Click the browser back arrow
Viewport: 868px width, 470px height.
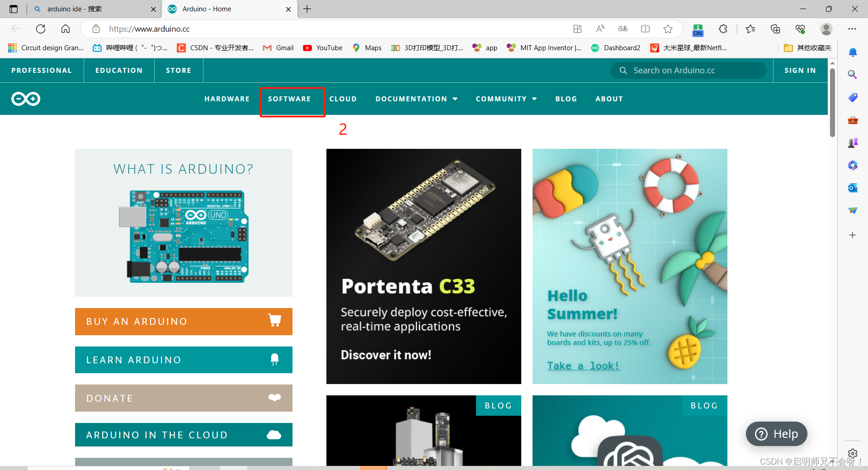pos(16,29)
